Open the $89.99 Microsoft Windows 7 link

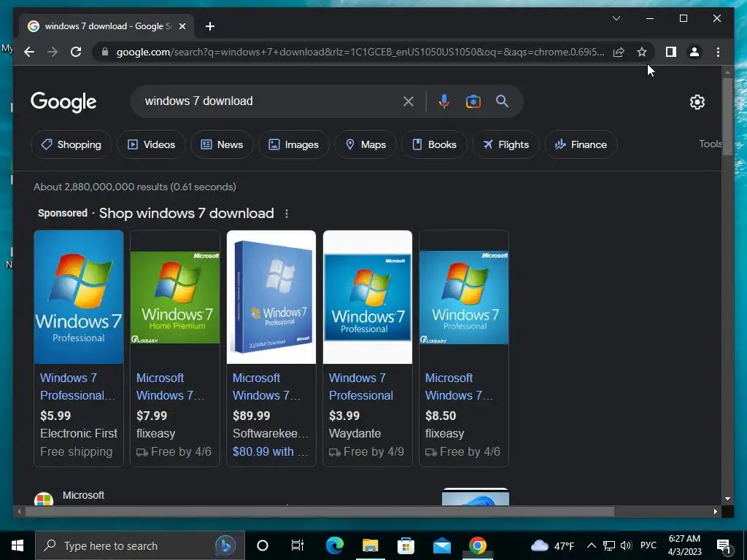[267, 386]
